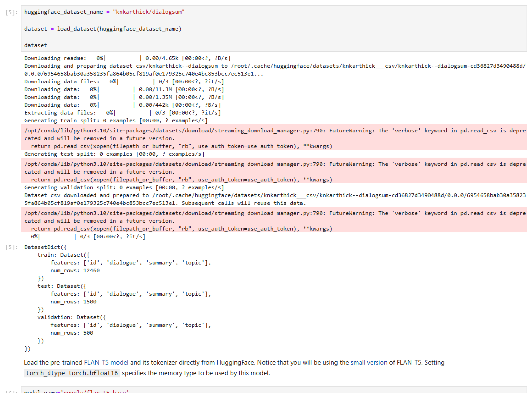This screenshot has width=532, height=400.
Task: Click the final 0/3 progress bar line
Action: [88, 236]
